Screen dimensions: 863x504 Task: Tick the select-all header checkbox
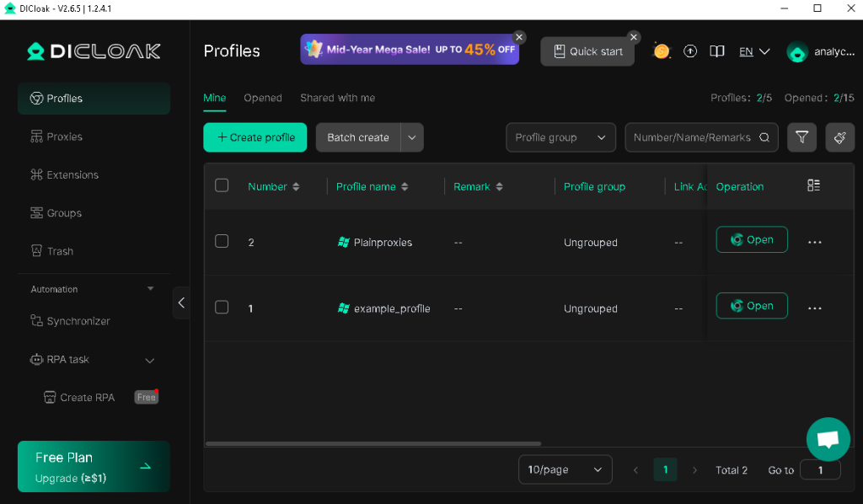coord(222,185)
